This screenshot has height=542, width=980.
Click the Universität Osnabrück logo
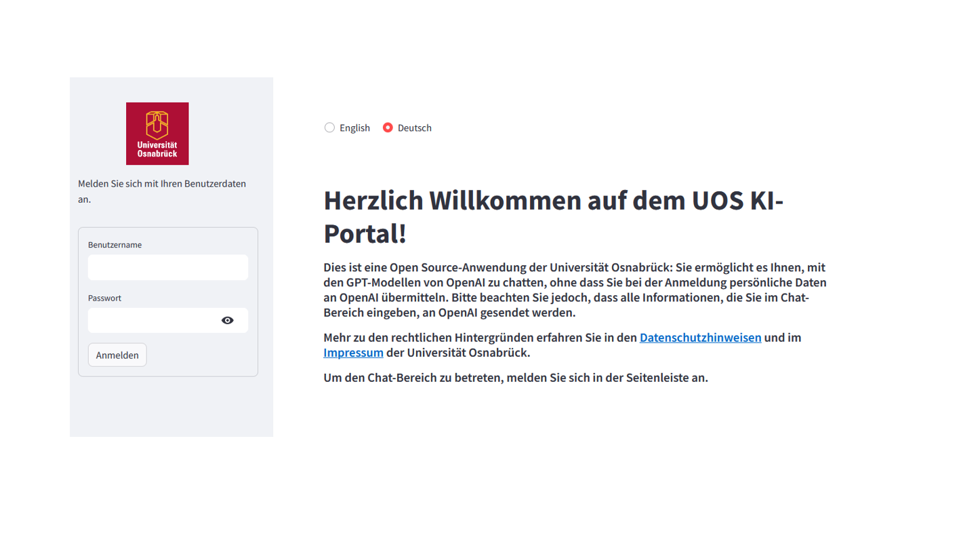coord(157,134)
